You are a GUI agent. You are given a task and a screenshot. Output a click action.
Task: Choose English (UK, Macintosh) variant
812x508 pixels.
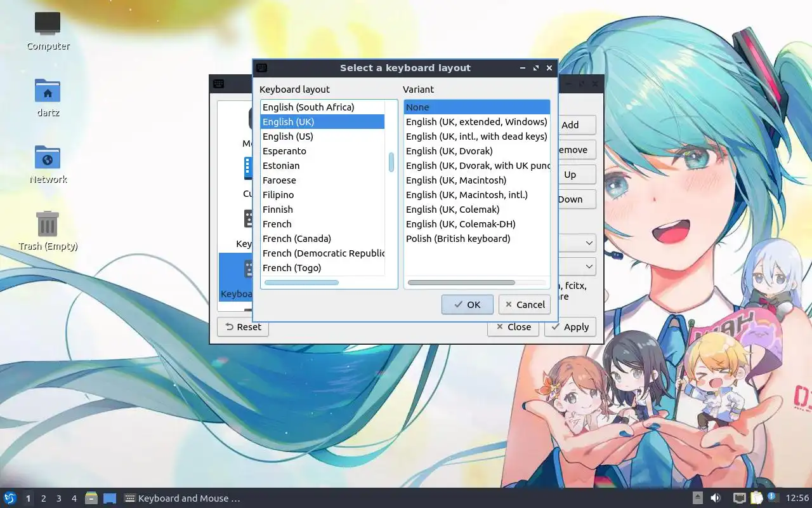[x=477, y=180]
